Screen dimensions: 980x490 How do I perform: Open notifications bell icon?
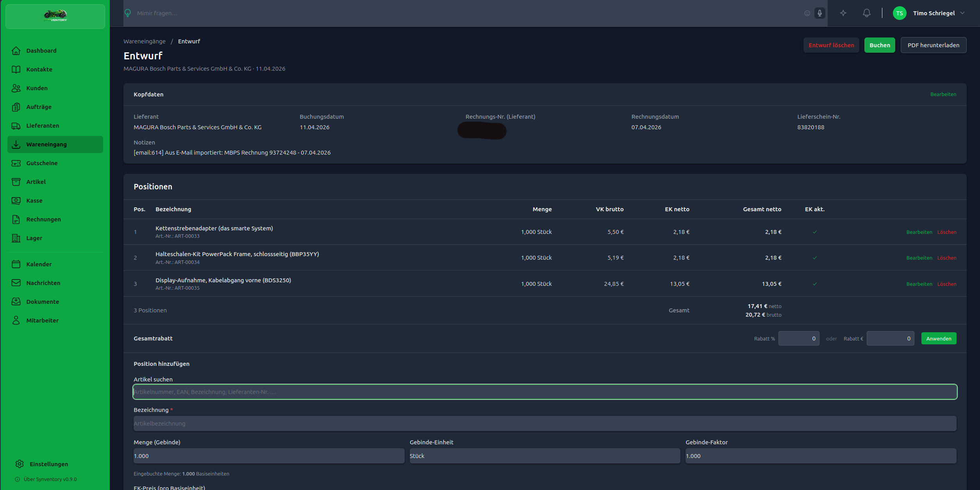(x=866, y=13)
